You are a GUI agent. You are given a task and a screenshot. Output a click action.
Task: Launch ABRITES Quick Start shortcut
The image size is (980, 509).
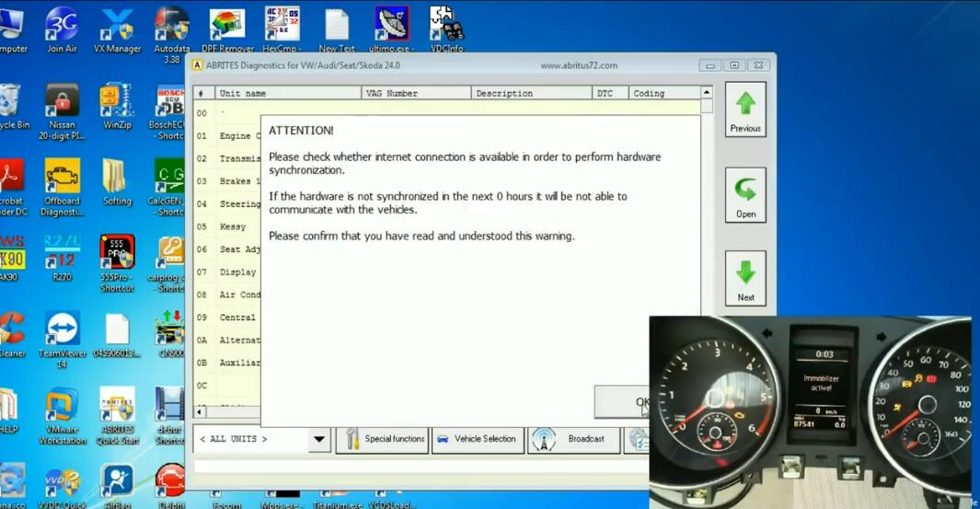click(117, 416)
